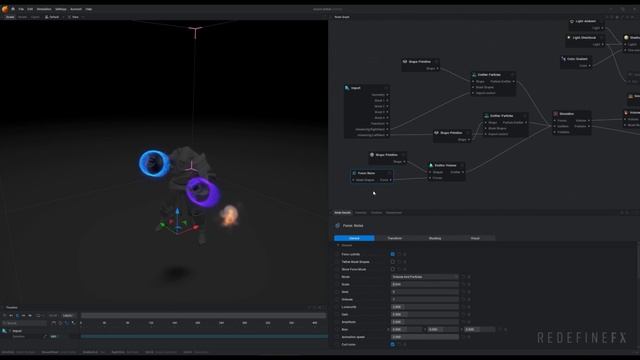
Task: Collapse the Import node box toggle
Action: coord(386,88)
